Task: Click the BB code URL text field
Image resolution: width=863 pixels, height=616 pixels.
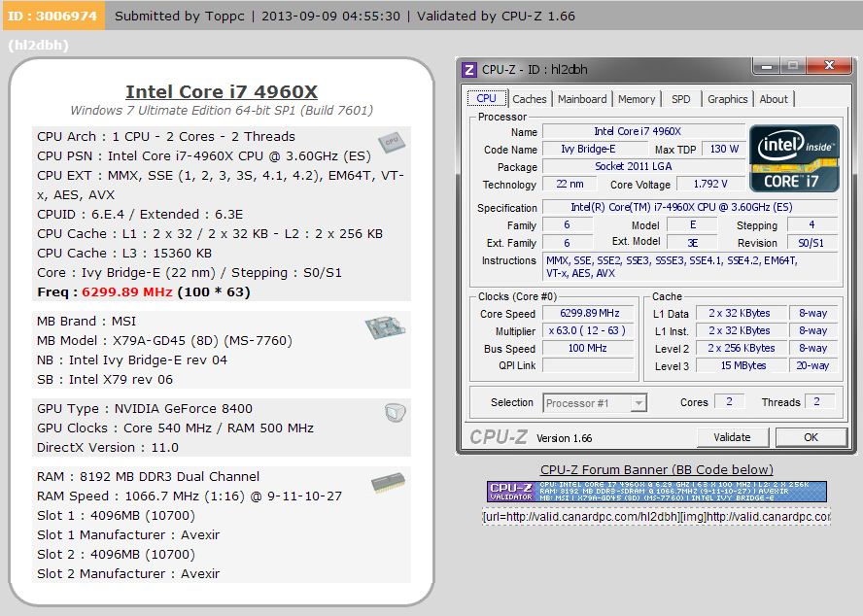Action: coord(656,517)
